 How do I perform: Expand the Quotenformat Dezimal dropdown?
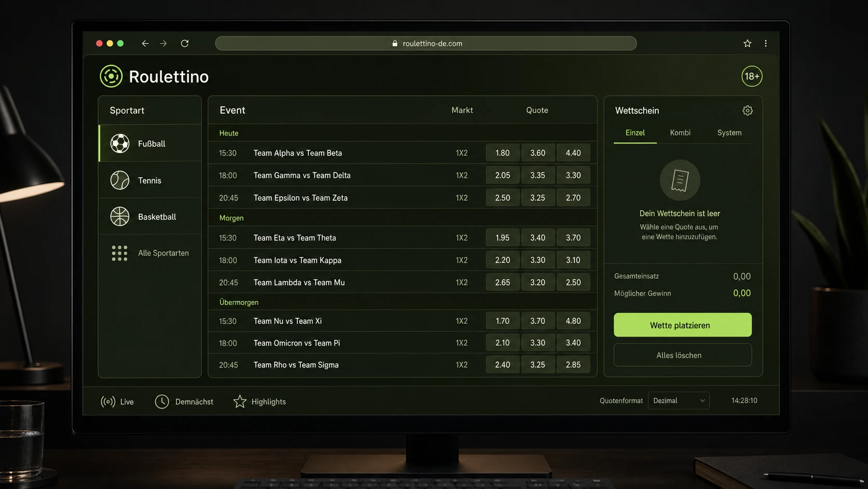click(x=679, y=401)
